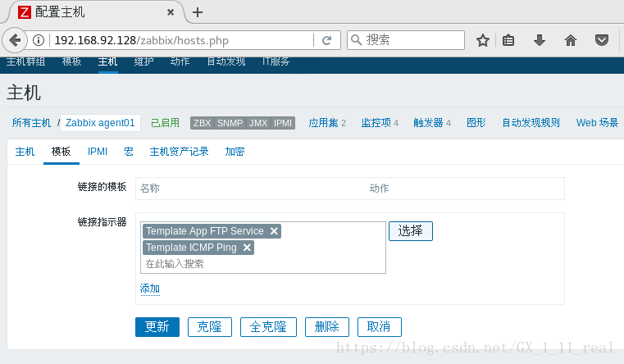Image resolution: width=624 pixels, height=364 pixels.
Task: Open 图形 link
Action: [476, 123]
